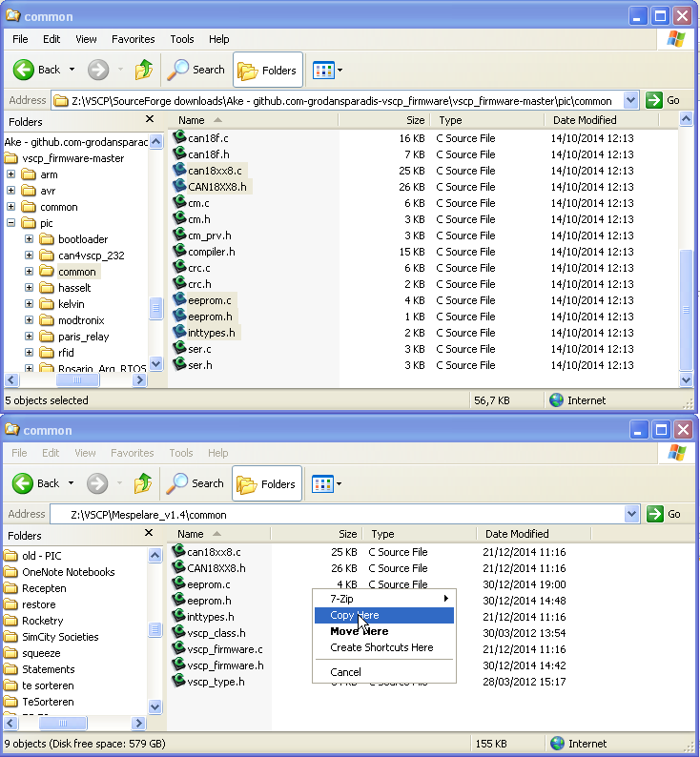
Task: Select the crc.c file icon
Action: click(x=178, y=268)
